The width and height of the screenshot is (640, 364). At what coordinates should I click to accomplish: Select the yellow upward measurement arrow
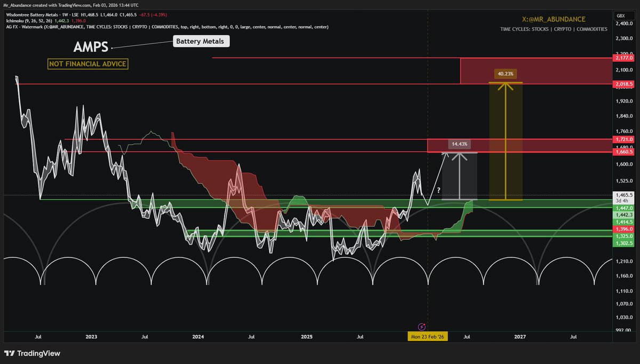pos(505,141)
